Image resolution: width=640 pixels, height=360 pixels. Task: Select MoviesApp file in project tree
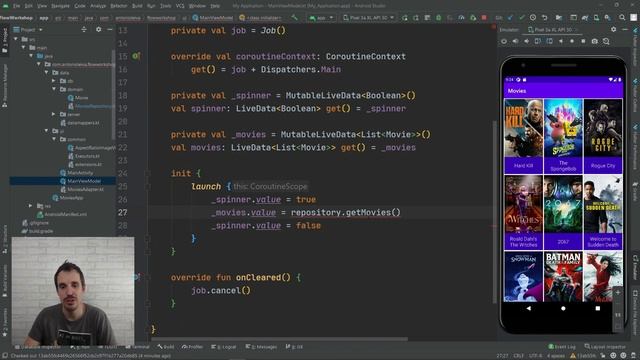click(x=68, y=198)
